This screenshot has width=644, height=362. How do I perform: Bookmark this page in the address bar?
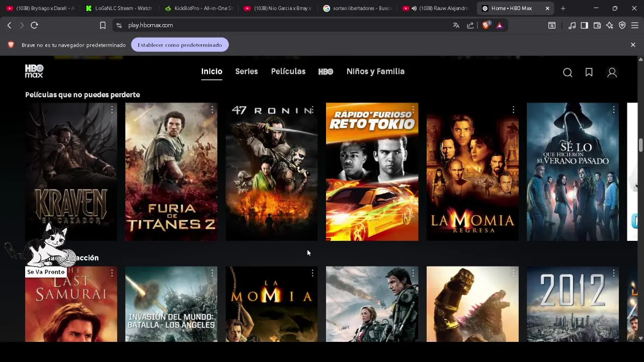(103, 25)
